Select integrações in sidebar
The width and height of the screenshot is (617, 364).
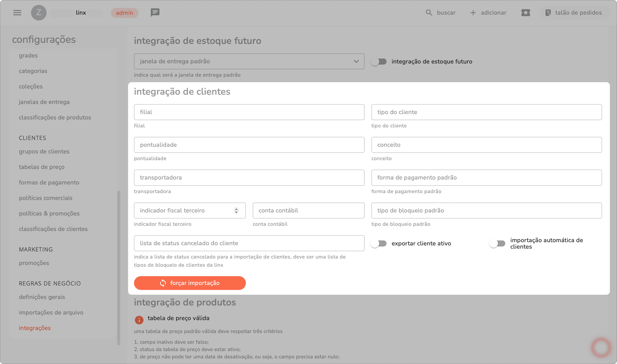click(35, 328)
